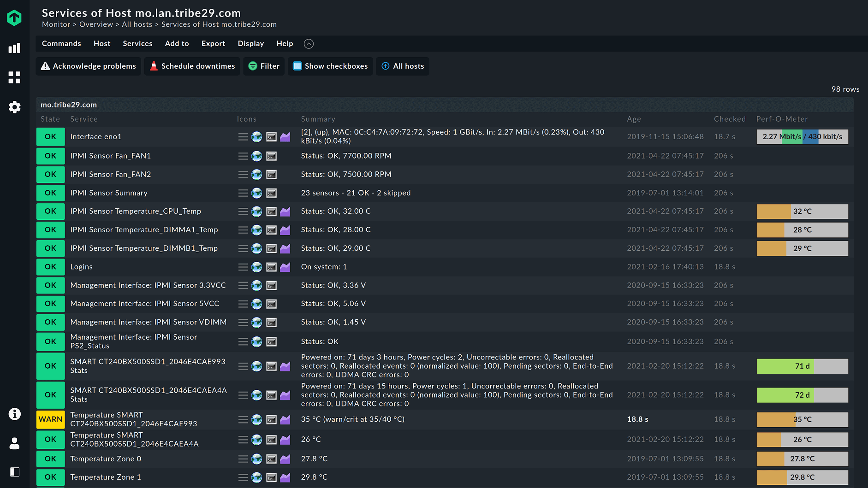Sort by the Summary column header

coord(318,119)
